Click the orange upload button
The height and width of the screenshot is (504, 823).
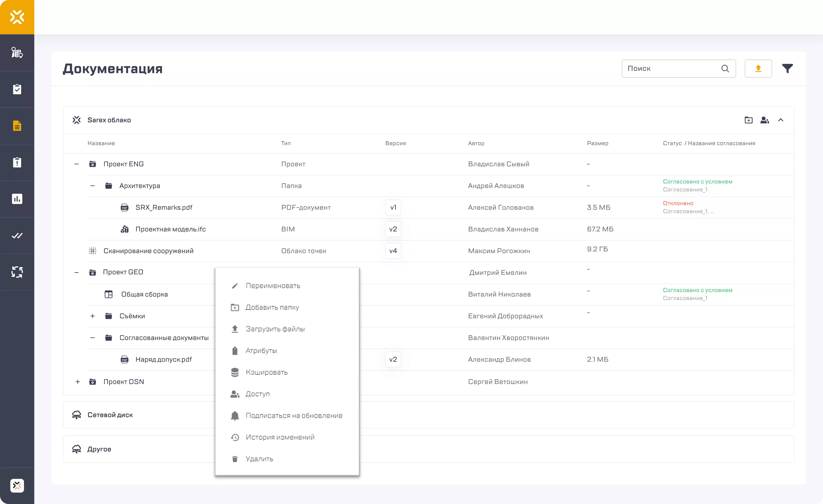point(758,68)
